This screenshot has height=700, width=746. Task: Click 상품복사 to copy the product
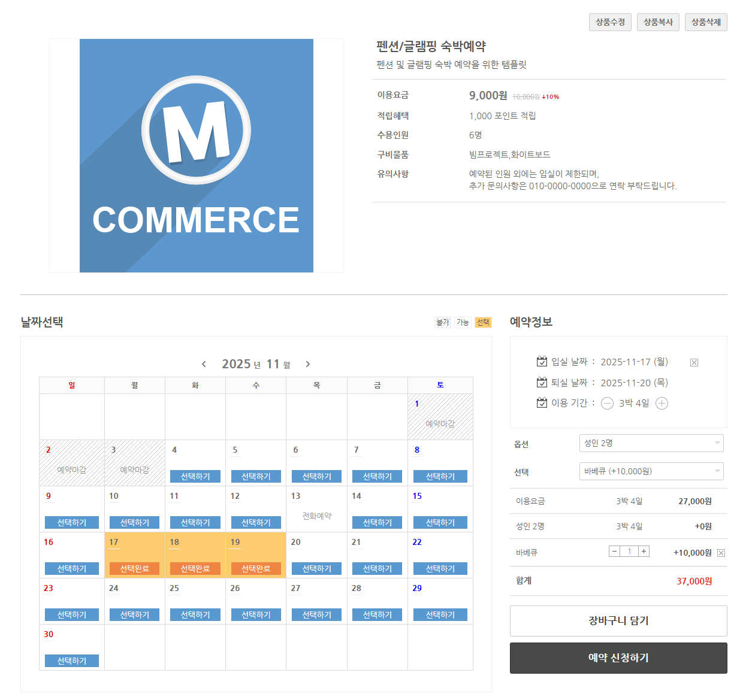point(658,22)
